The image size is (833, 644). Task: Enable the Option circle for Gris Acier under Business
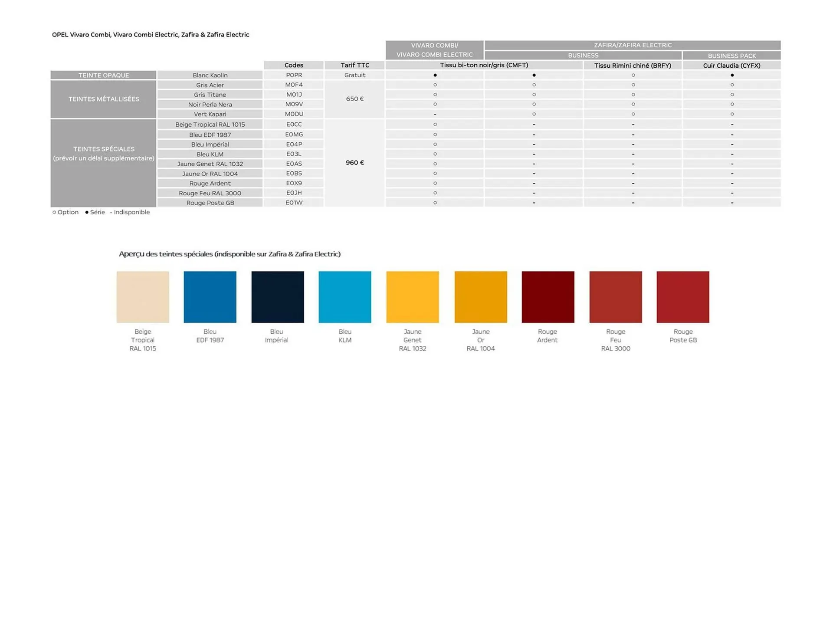click(534, 85)
